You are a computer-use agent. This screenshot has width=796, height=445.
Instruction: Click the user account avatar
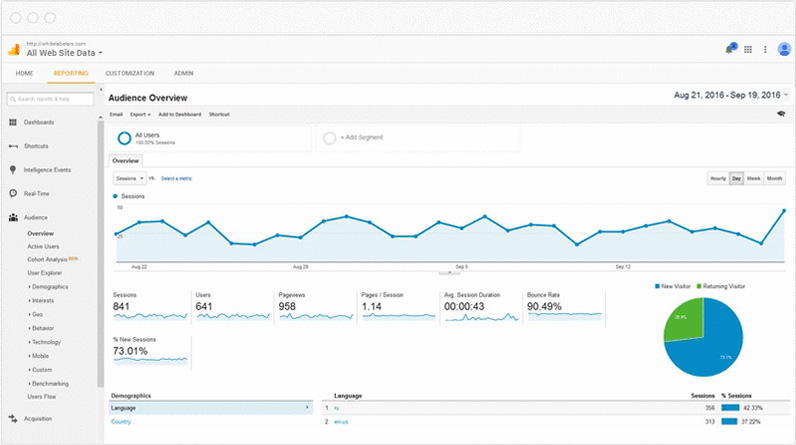[x=784, y=49]
